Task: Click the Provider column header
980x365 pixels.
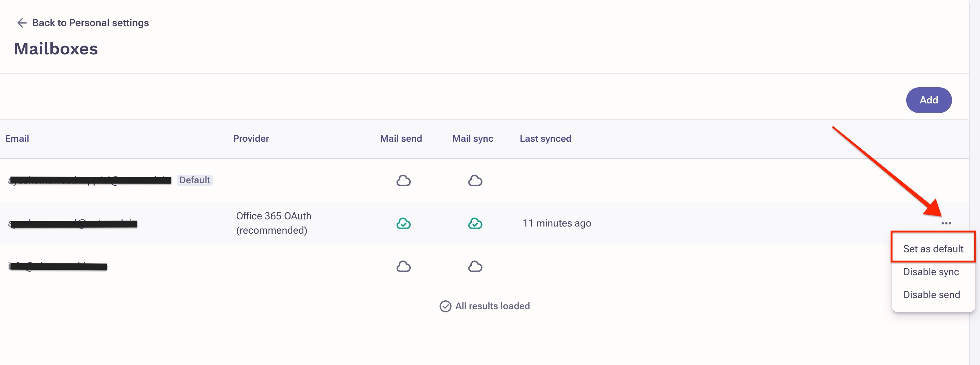Action: pos(251,138)
